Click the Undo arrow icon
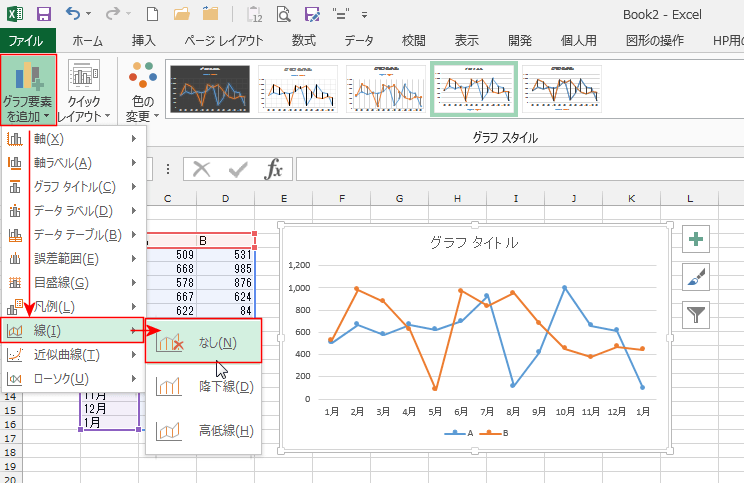This screenshot has height=483, width=744. [x=73, y=14]
